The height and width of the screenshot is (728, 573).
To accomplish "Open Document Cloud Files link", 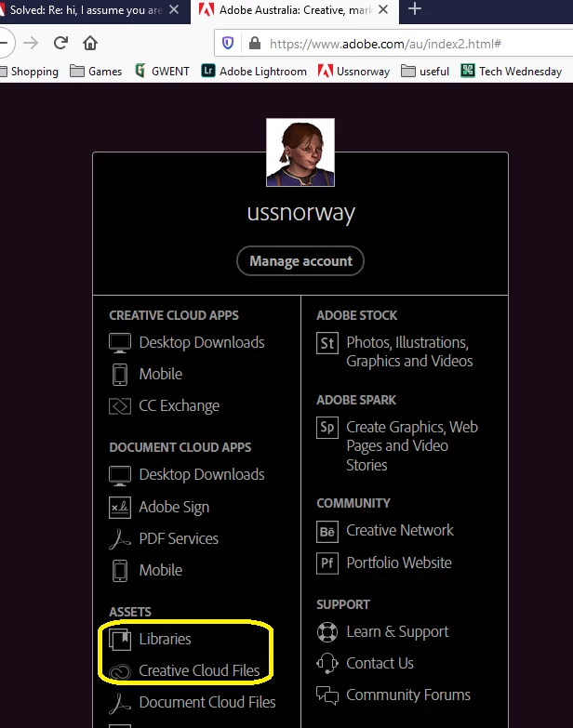I will 207,703.
